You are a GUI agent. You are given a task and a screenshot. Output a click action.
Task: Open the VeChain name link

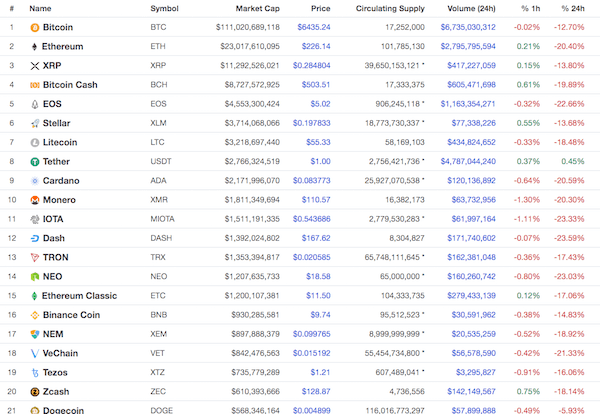coord(60,353)
